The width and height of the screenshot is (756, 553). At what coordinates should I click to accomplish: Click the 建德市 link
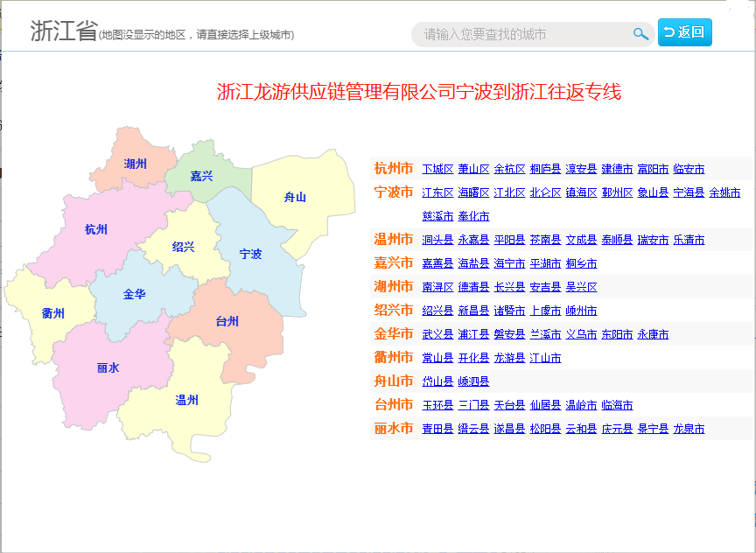coord(617,169)
